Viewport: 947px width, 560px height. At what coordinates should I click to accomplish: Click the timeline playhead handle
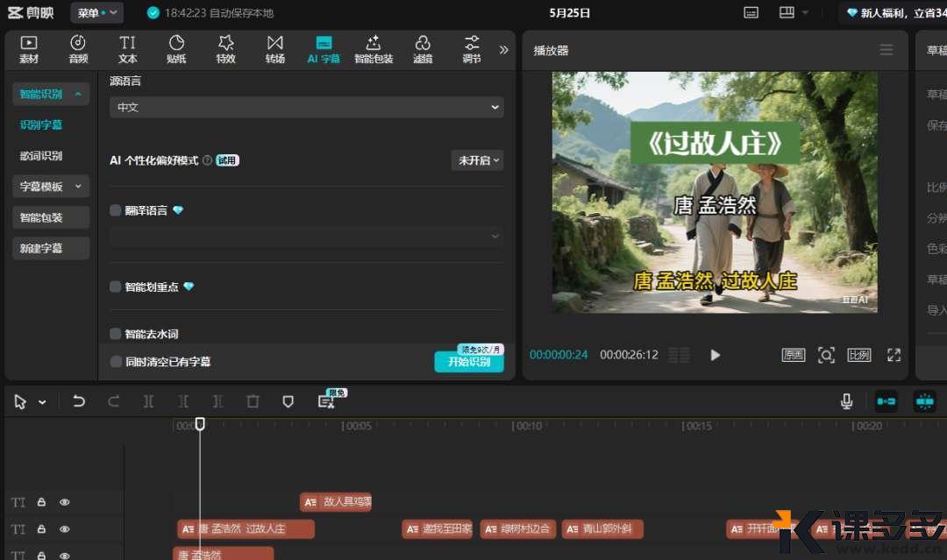tap(200, 424)
